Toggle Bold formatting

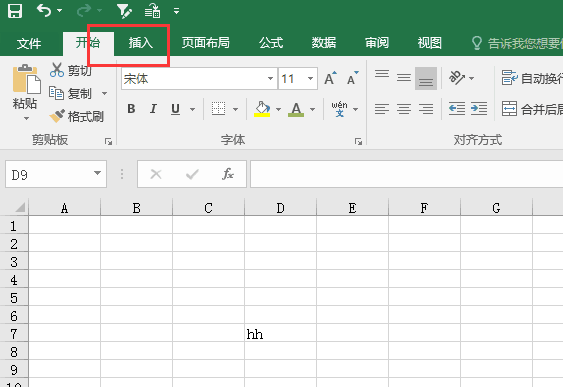click(131, 108)
